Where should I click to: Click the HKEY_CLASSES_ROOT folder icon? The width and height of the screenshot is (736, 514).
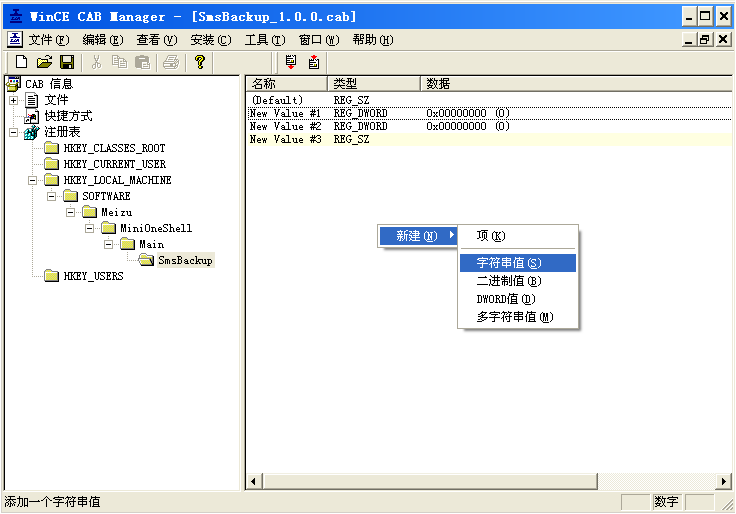click(x=51, y=148)
